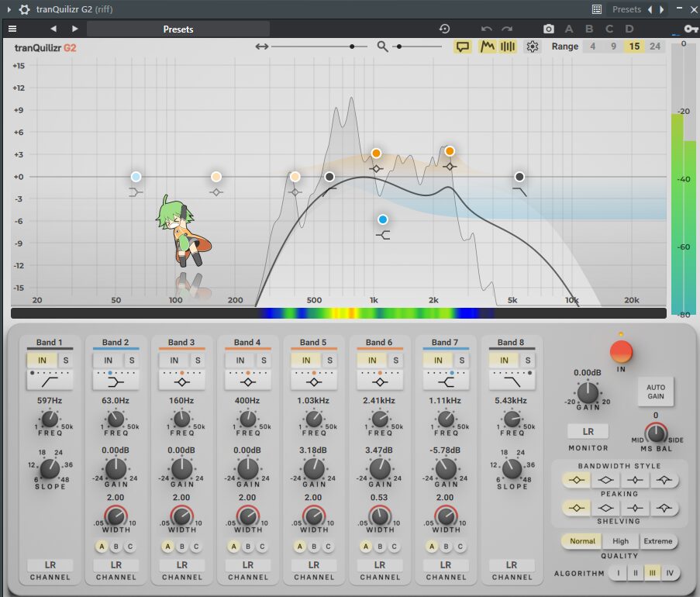Toggle the vertical bars spectrum icon
Screen dimensions: 700x597
tap(508, 47)
